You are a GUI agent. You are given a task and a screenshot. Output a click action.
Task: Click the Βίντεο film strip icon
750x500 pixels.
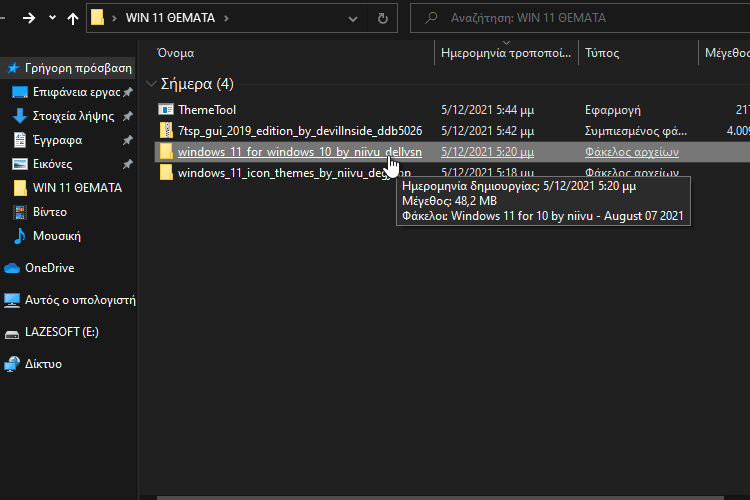click(20, 212)
